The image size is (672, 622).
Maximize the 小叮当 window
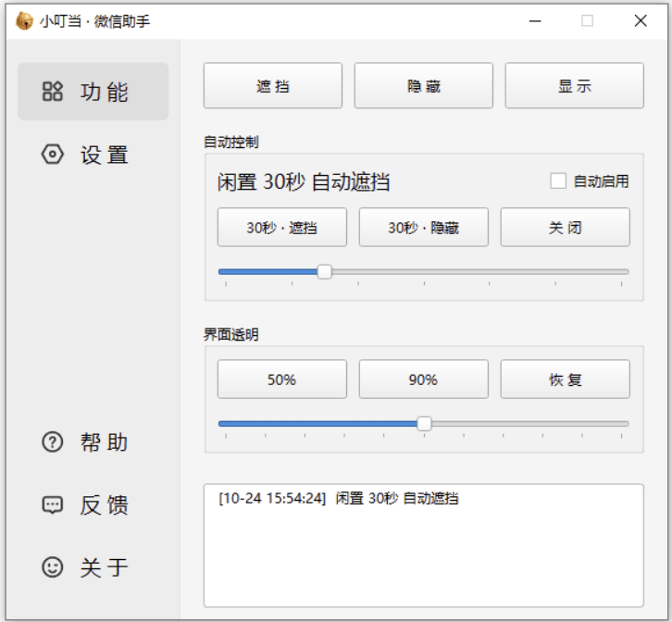[587, 21]
